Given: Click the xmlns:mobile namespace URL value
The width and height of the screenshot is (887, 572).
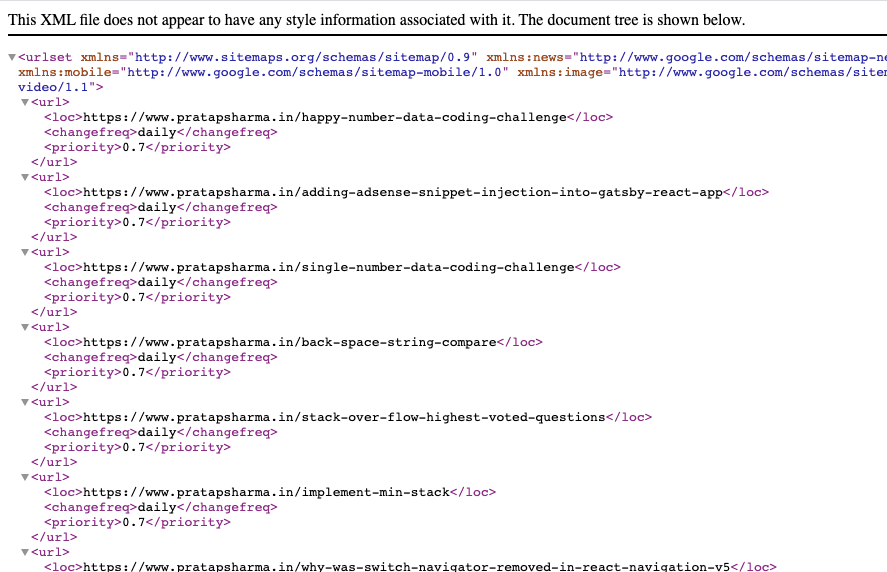Looking at the screenshot, I should coord(315,72).
